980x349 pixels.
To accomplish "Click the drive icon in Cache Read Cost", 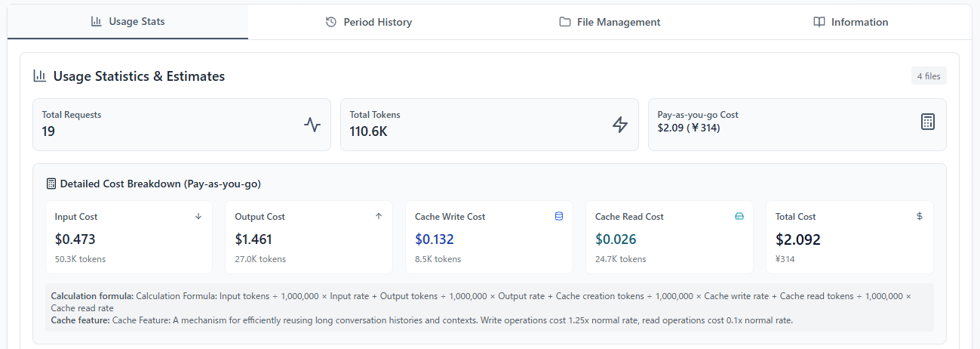I will coord(739,216).
